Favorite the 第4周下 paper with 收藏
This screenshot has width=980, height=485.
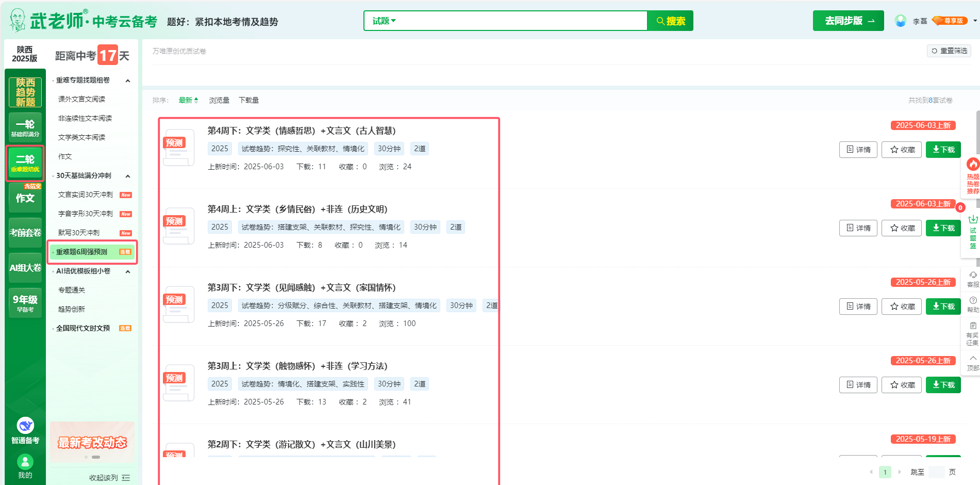(x=901, y=150)
